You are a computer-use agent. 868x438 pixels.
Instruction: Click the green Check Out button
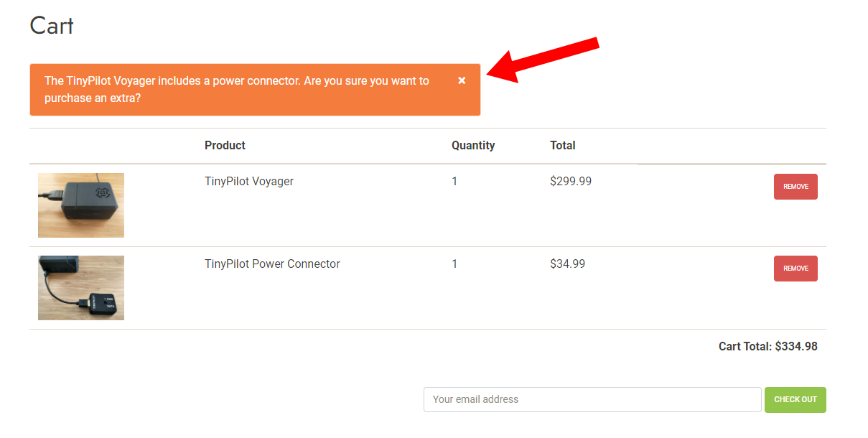[x=795, y=400]
